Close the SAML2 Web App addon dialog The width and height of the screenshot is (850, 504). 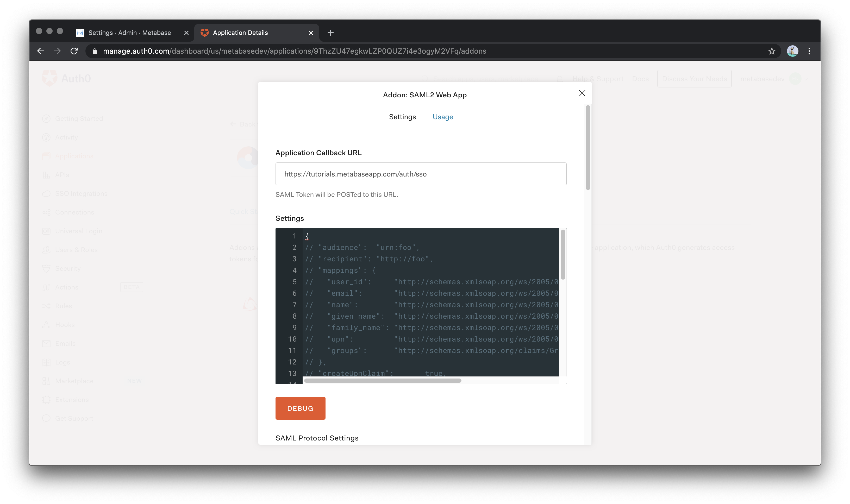[x=582, y=93]
